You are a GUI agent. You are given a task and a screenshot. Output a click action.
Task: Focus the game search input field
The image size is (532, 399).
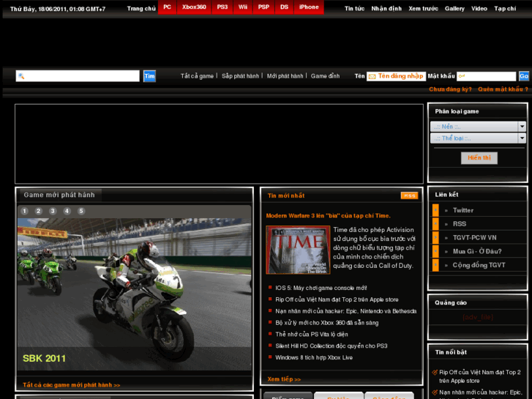click(78, 76)
